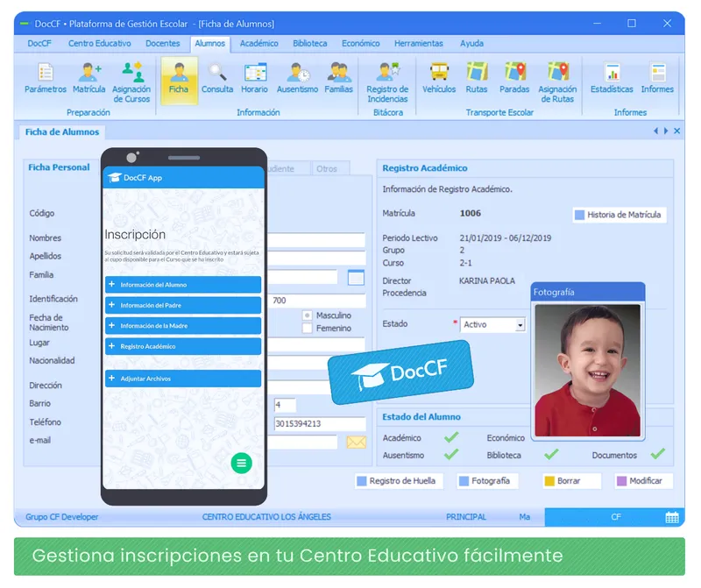Select the Ficha ribbon button
The image size is (701, 588).
179,81
